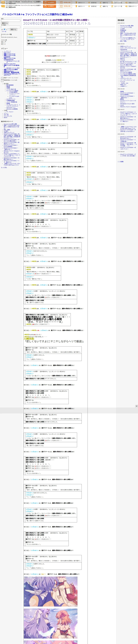138x644 pixels.
Task: Click the 検索 keyword input field
Action: point(11,21)
